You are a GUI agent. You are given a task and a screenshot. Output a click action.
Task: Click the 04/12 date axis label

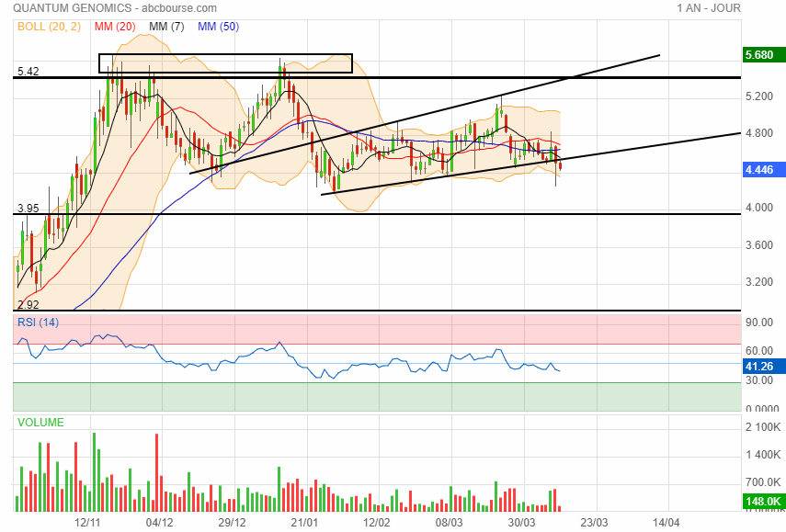pos(159,523)
